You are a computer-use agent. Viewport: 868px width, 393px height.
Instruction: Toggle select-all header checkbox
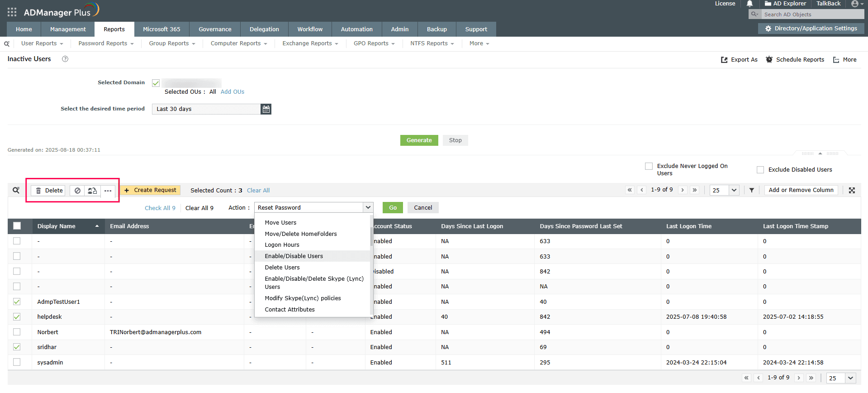(17, 226)
